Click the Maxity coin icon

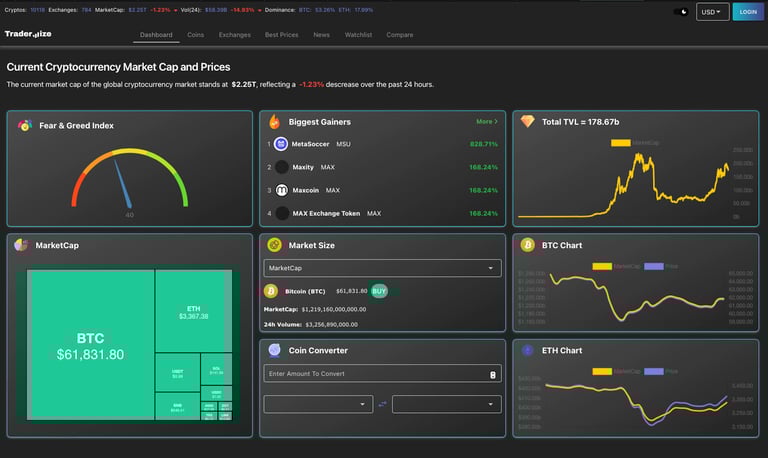(x=282, y=167)
